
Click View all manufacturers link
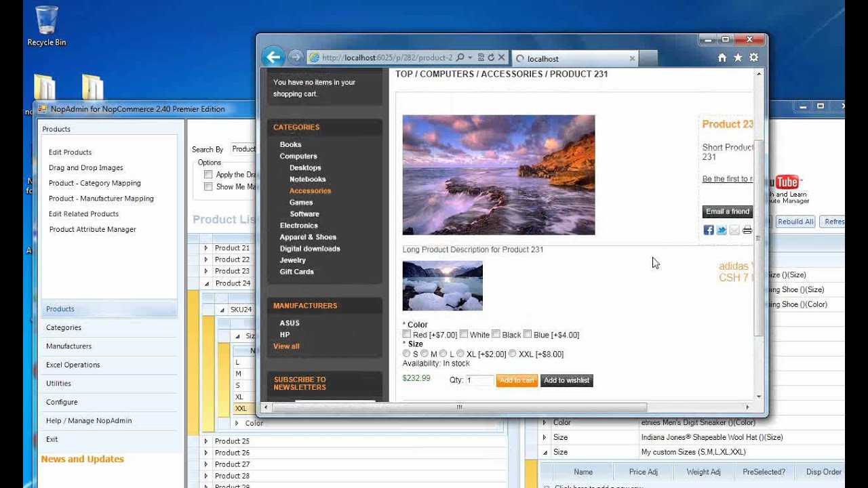pos(286,346)
